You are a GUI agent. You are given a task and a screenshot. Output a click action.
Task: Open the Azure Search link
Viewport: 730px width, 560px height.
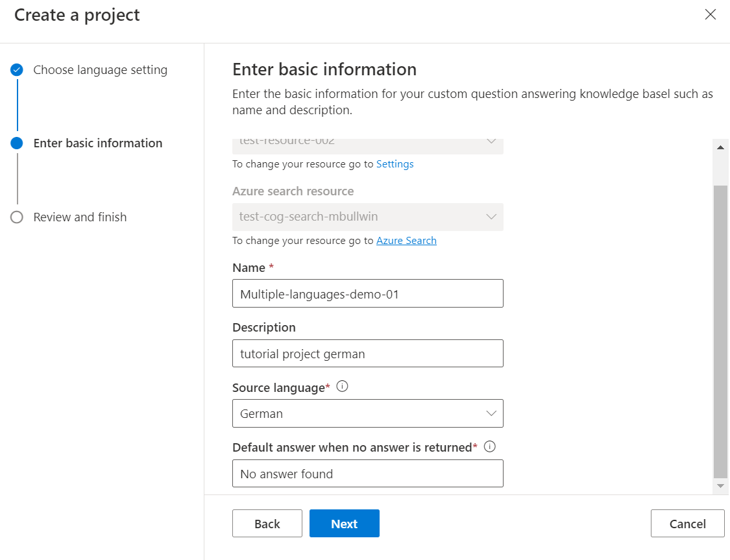point(406,241)
